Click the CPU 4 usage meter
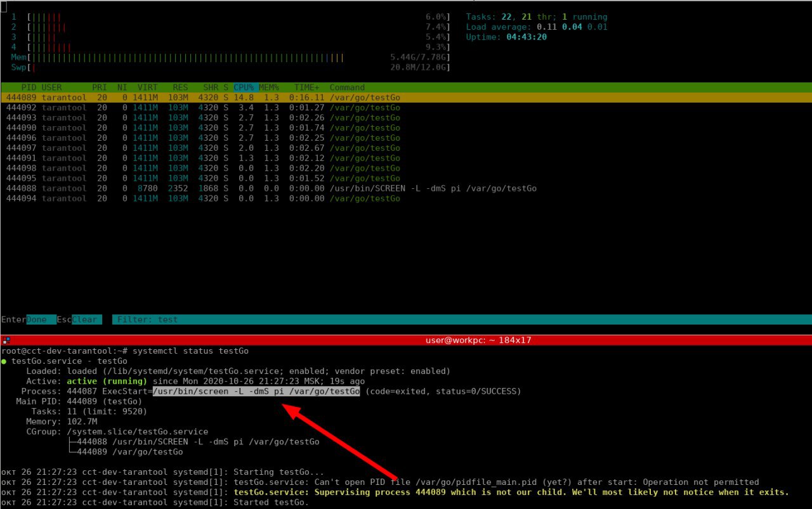This screenshot has height=509, width=812. point(231,48)
